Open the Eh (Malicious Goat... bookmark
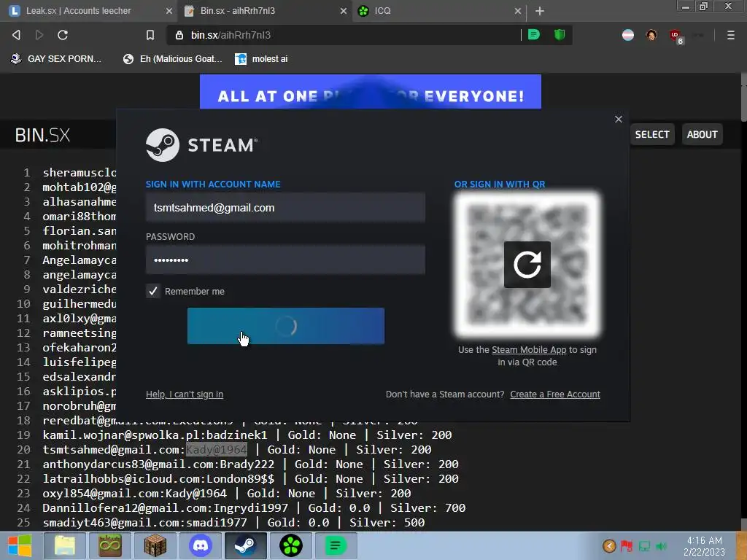This screenshot has height=560, width=747. point(172,59)
